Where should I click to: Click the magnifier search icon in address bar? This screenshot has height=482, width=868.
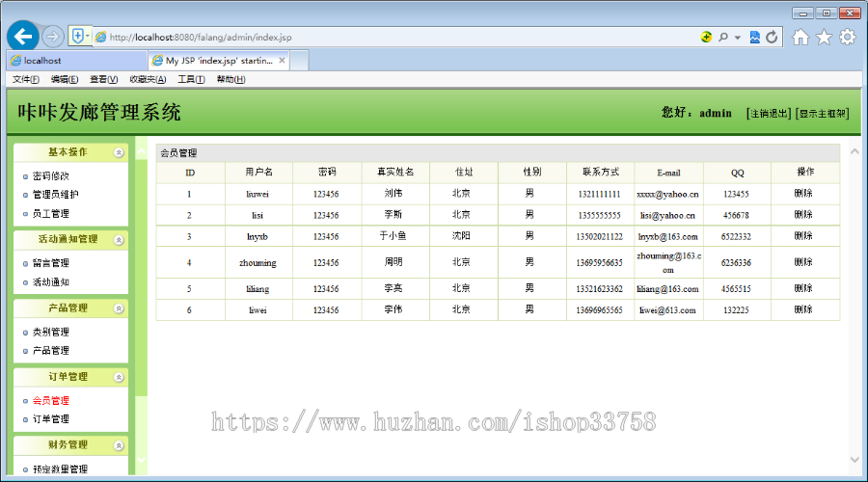click(x=722, y=37)
